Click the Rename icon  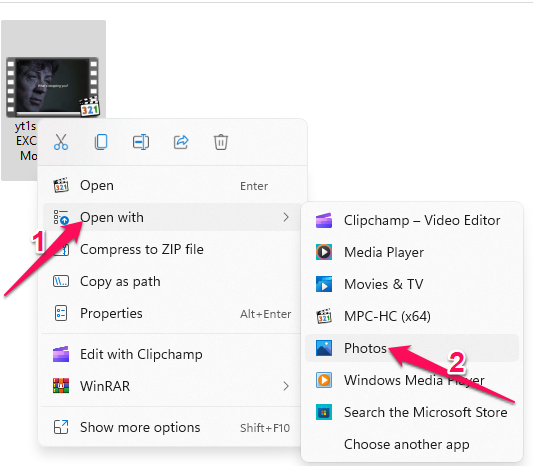[141, 142]
